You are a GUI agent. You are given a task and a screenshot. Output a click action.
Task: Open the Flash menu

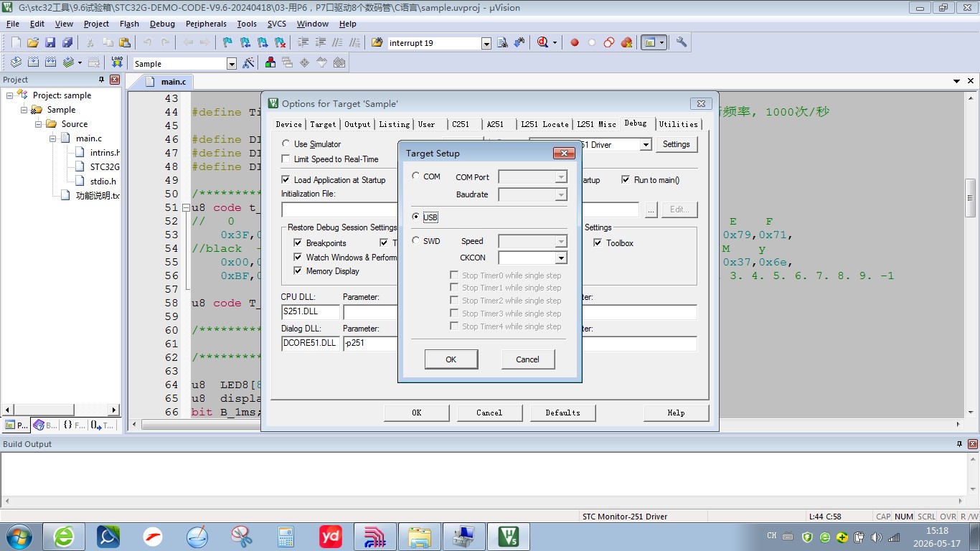129,24
